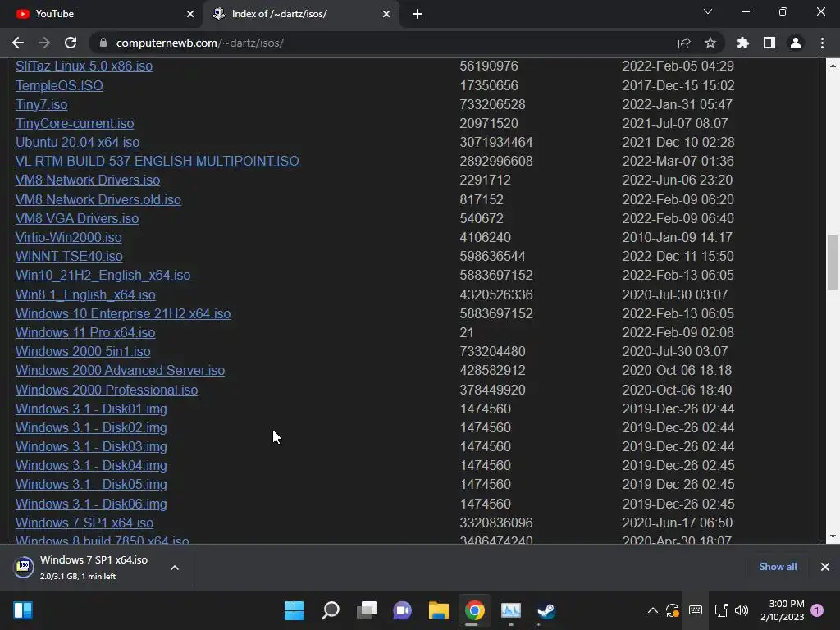Open the notification count badge
This screenshot has width=840, height=630.
[x=817, y=610]
